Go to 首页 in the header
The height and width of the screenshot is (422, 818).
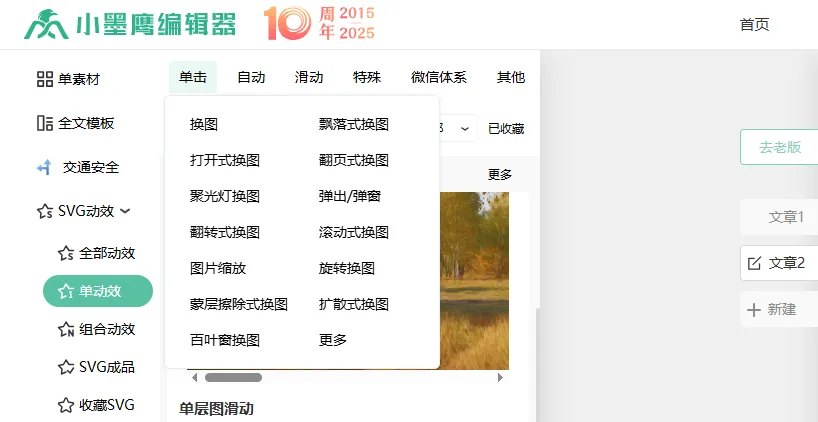click(754, 25)
